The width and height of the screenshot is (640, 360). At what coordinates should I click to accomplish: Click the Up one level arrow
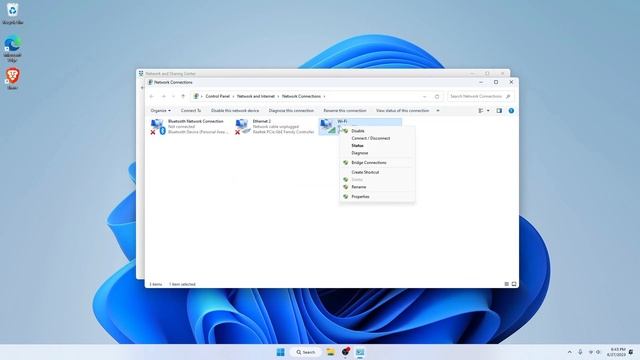[x=183, y=96]
